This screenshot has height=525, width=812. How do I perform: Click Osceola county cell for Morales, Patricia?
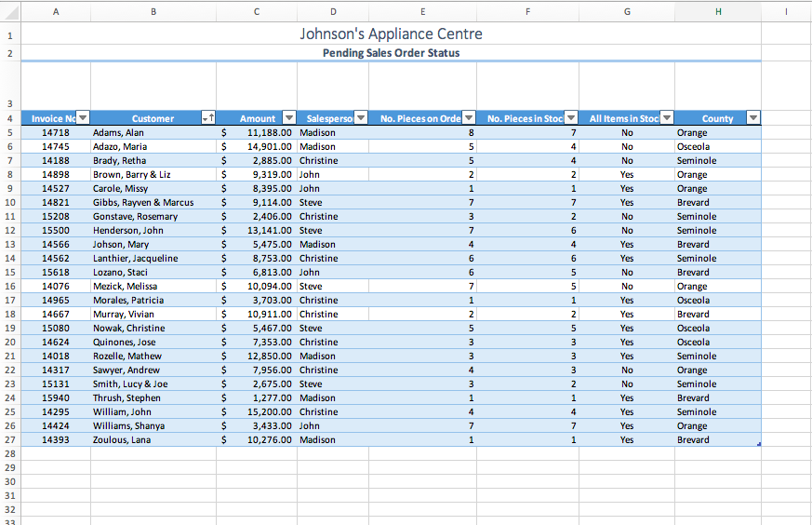[x=718, y=301]
